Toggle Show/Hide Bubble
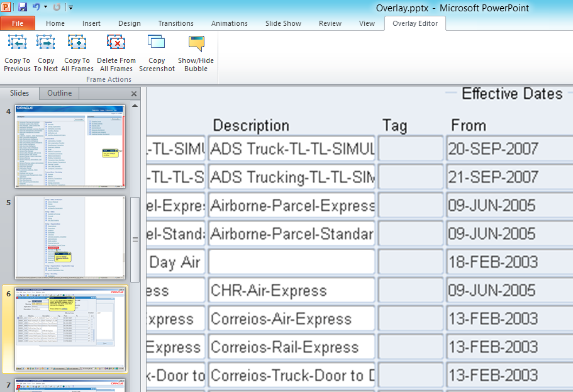The height and width of the screenshot is (392, 573). tap(196, 43)
